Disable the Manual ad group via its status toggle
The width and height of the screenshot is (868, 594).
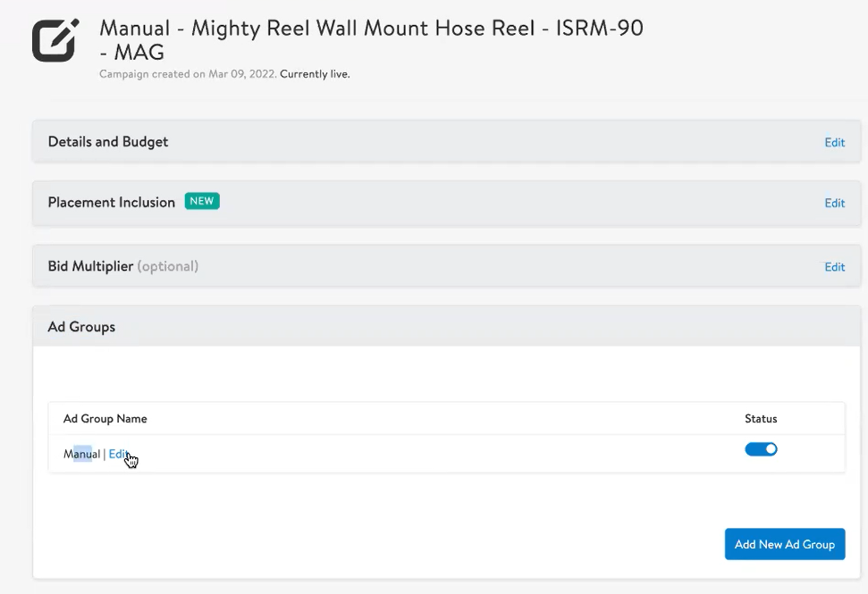761,449
